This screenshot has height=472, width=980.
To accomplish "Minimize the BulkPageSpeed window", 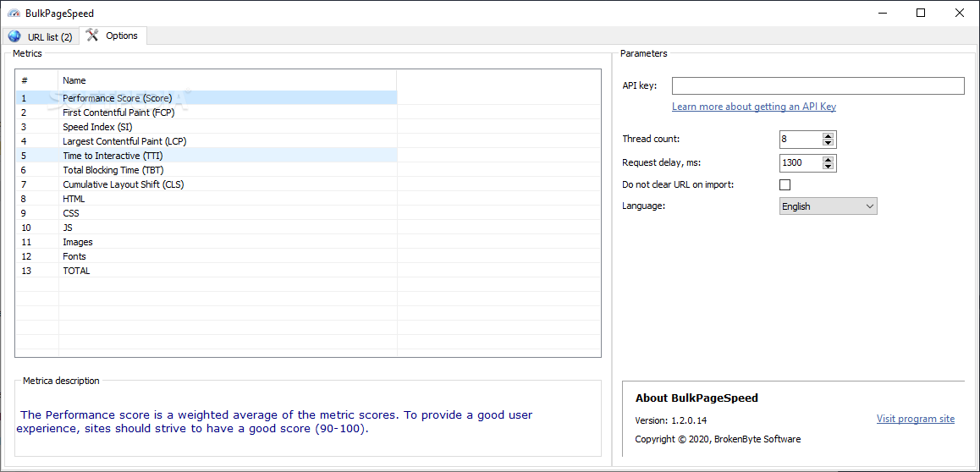I will click(x=882, y=14).
